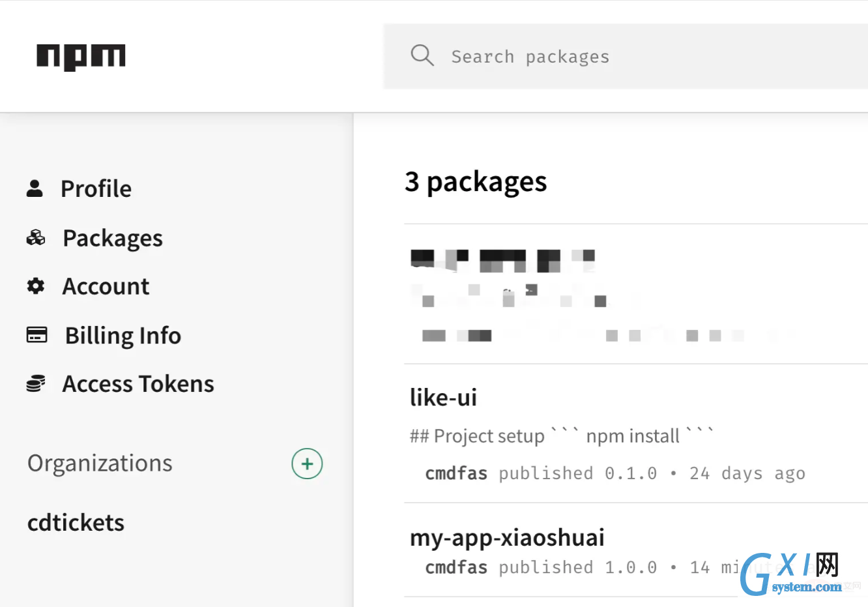This screenshot has width=868, height=607.
Task: Open the blurred first package entry
Action: [502, 259]
